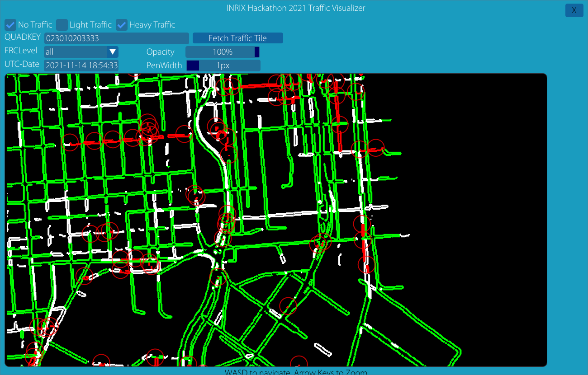Click the 'QUADKEY' label text
588x375 pixels.
point(23,37)
